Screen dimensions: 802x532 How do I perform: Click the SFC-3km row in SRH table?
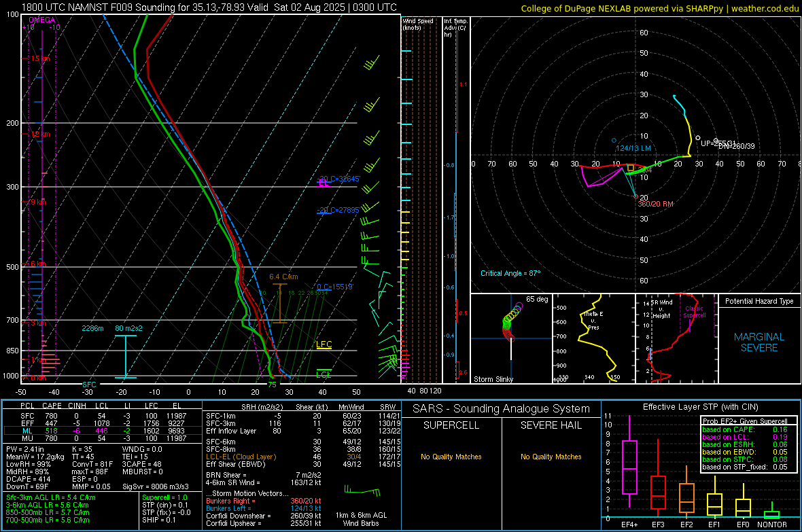coord(303,423)
